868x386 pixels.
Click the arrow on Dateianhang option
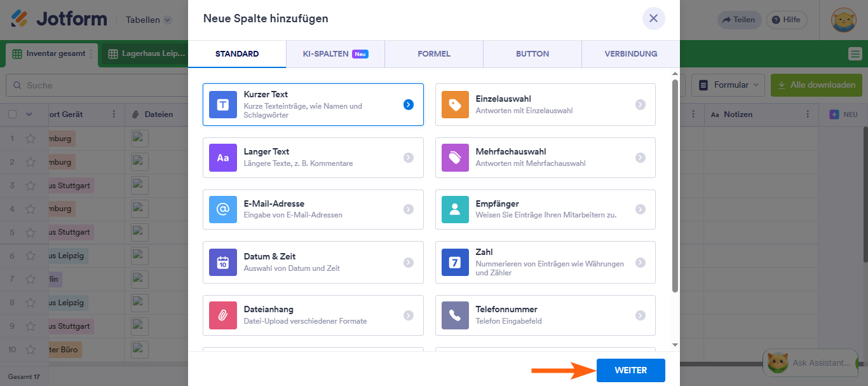coord(409,315)
